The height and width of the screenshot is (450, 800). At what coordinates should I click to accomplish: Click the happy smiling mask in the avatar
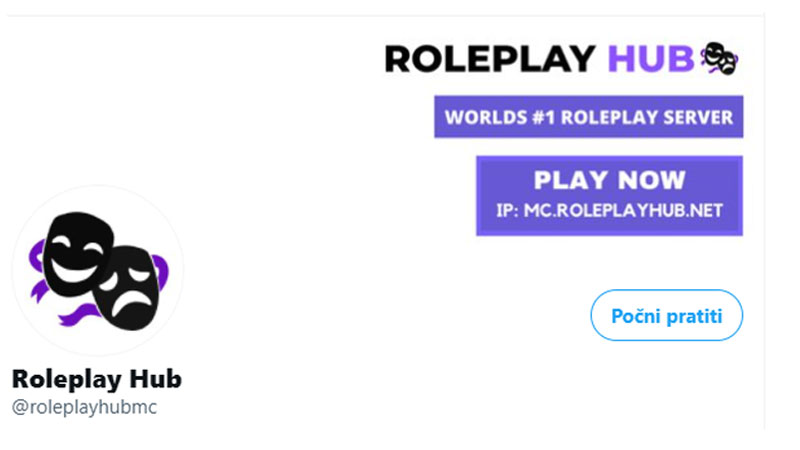77,254
